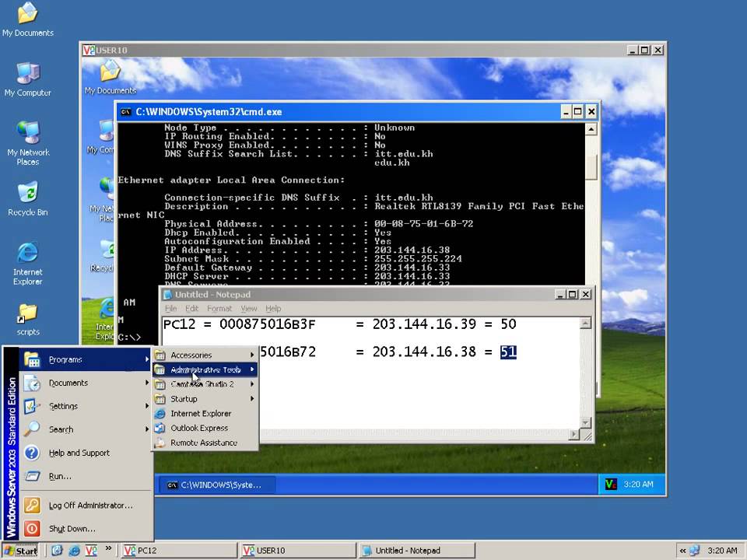The image size is (747, 560).
Task: Open Notepad Format menu
Action: click(219, 309)
